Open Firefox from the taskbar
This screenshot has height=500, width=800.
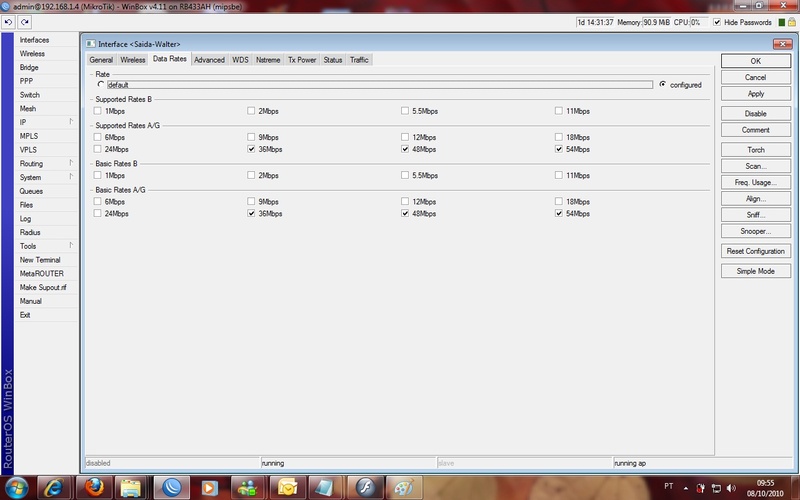click(x=93, y=488)
